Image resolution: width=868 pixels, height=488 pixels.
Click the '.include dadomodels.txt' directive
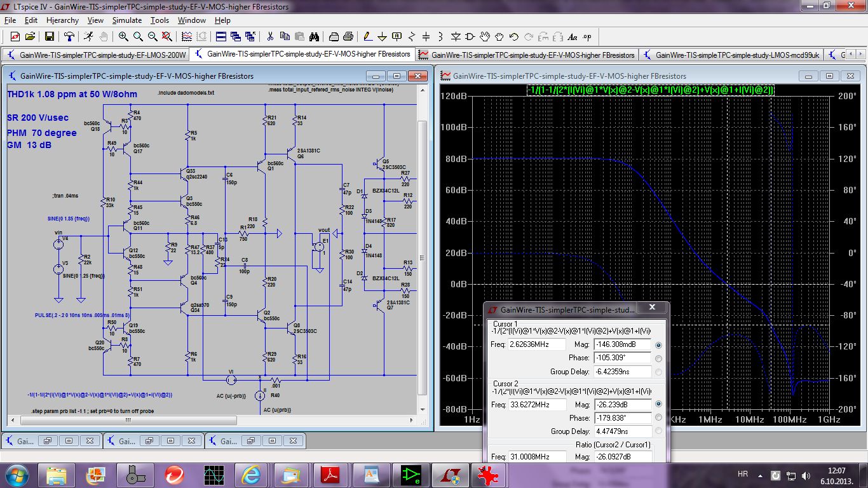click(x=186, y=92)
